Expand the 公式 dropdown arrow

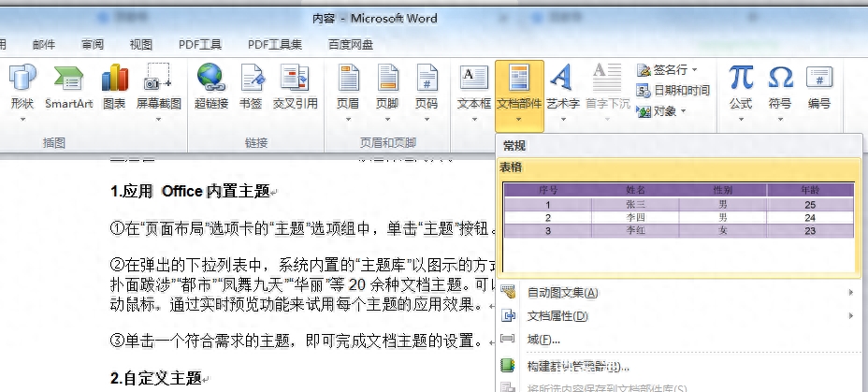[741, 119]
